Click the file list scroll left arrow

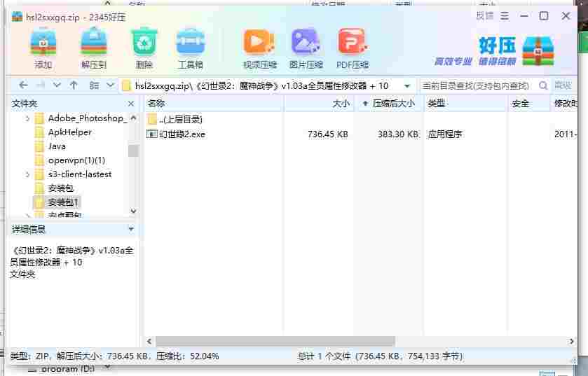pos(149,341)
